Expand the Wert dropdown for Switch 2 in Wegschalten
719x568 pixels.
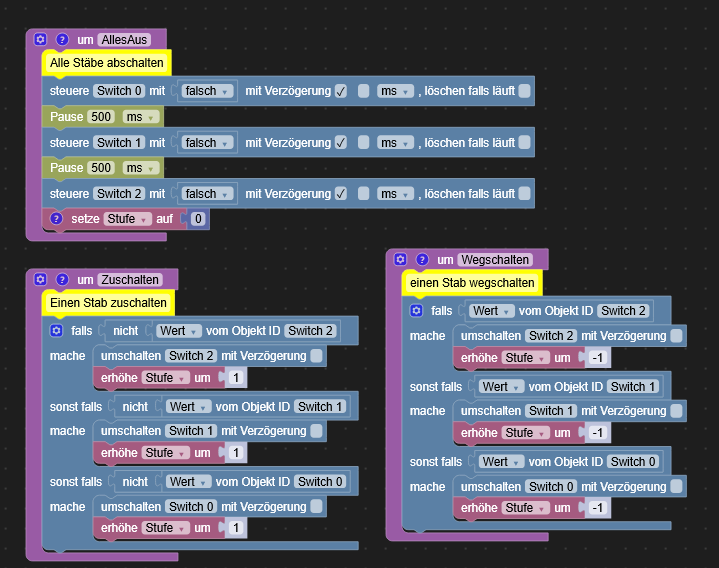point(492,311)
